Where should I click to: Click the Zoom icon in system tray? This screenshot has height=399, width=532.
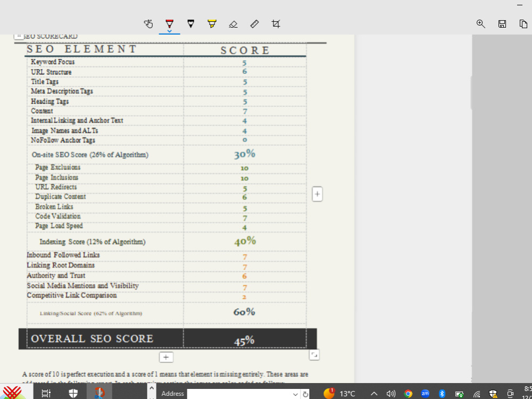(x=425, y=393)
